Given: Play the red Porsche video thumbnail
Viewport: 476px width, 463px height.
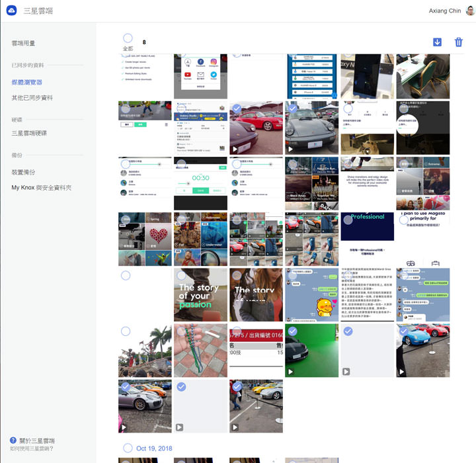Looking at the screenshot, I should (x=256, y=128).
